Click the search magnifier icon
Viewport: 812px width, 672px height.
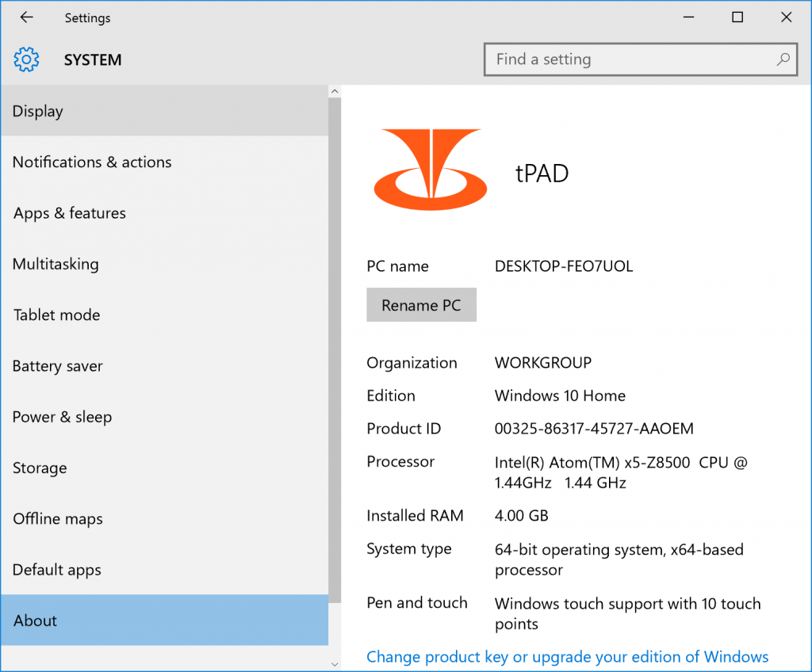coord(783,59)
